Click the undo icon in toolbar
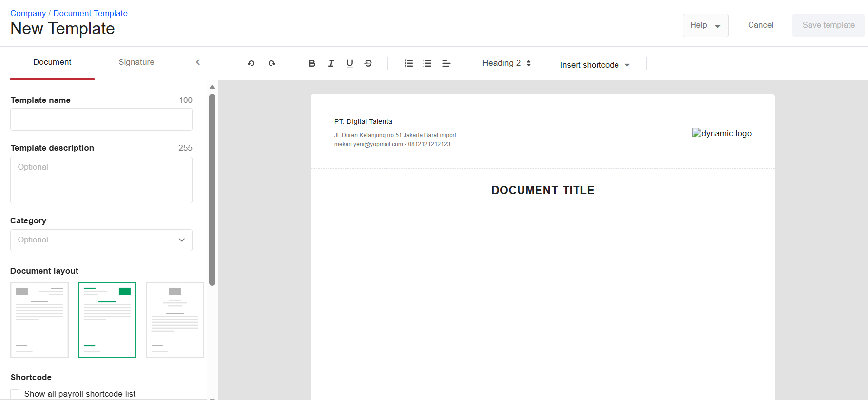The image size is (868, 400). click(x=251, y=63)
